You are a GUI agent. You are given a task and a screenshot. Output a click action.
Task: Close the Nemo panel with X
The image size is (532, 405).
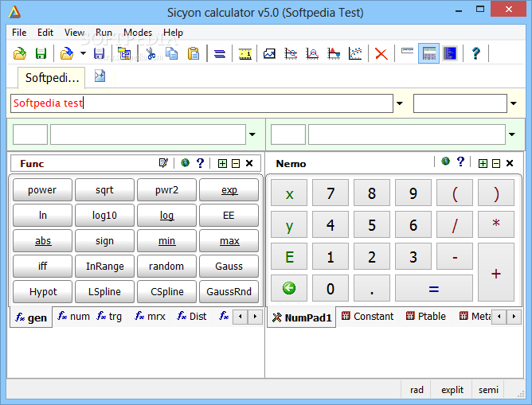(509, 163)
